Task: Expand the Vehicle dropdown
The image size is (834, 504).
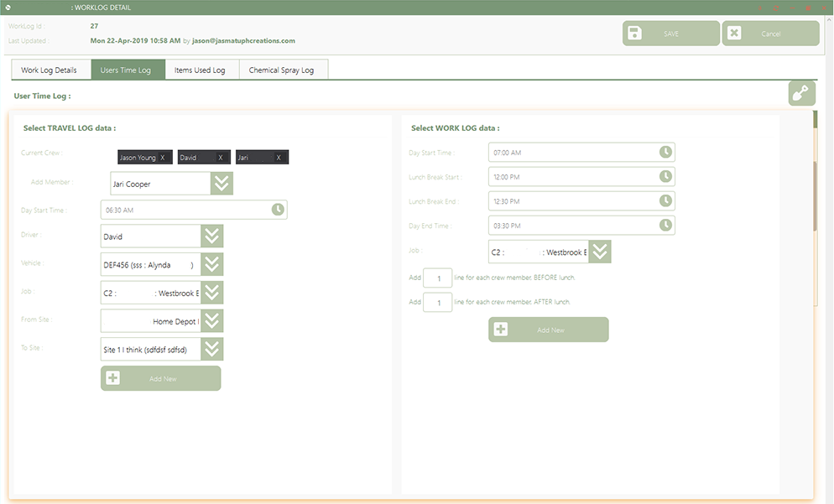Action: [x=211, y=264]
